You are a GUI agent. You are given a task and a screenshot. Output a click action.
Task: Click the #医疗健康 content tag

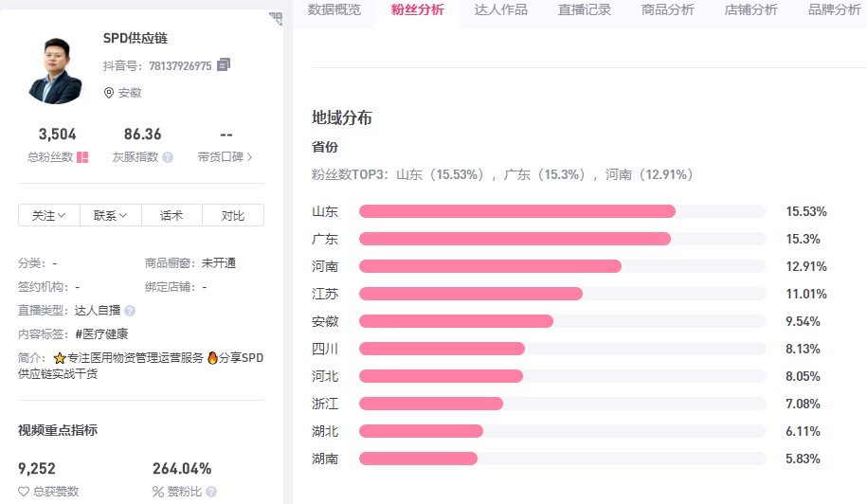pos(101,333)
